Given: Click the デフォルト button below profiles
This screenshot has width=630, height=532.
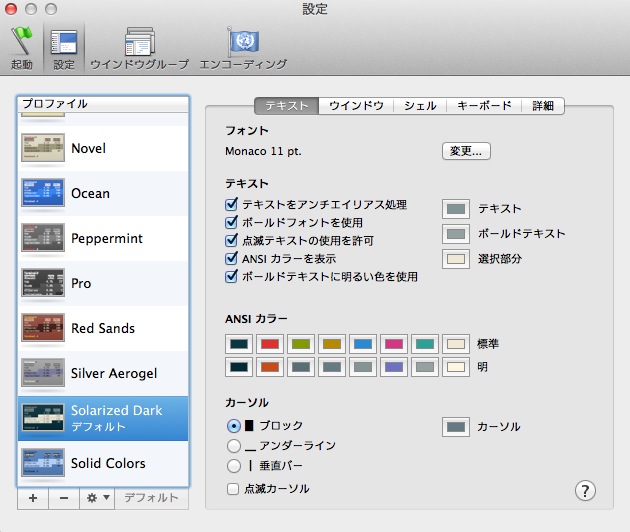Looking at the screenshot, I should tap(151, 497).
